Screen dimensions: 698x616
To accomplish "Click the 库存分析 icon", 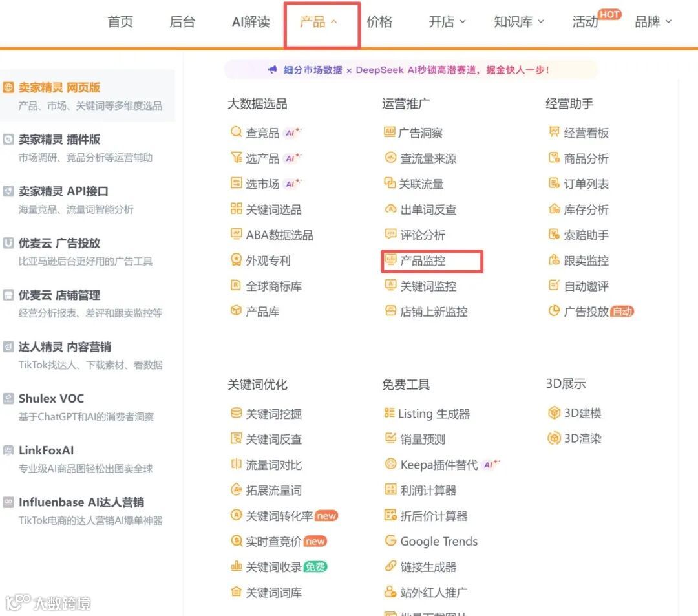I will tap(554, 208).
